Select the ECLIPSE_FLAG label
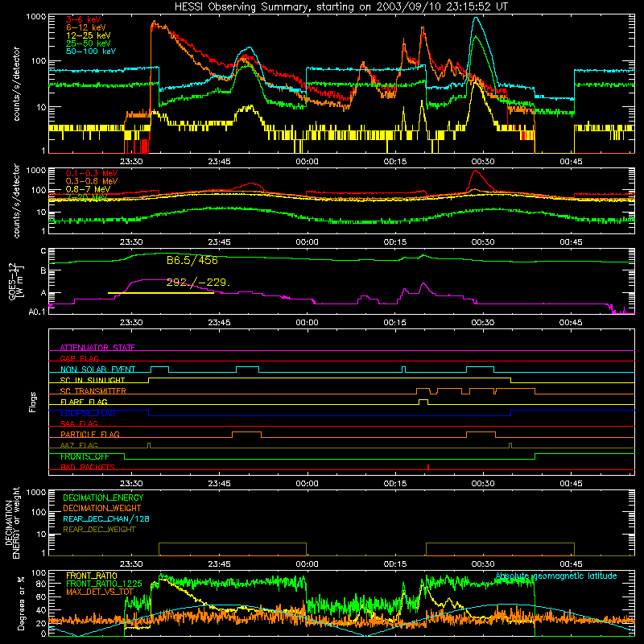Viewport: 644px width, 644px height. (x=88, y=413)
